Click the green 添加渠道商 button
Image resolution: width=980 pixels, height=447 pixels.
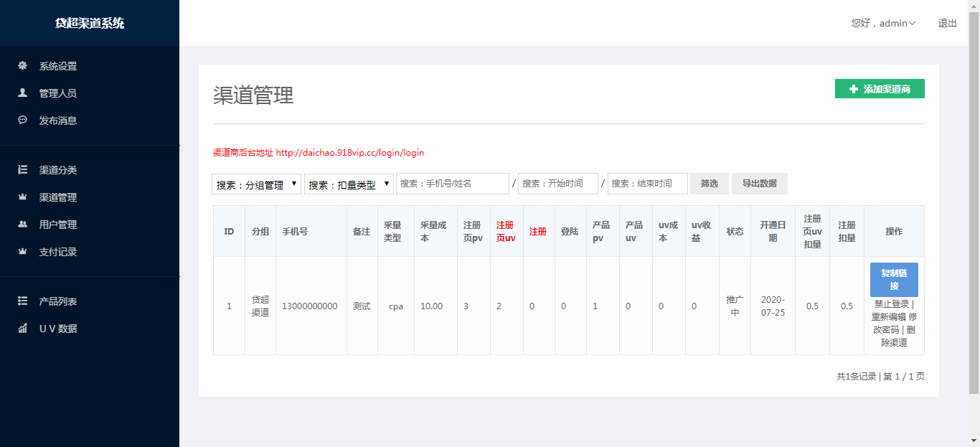[x=880, y=89]
